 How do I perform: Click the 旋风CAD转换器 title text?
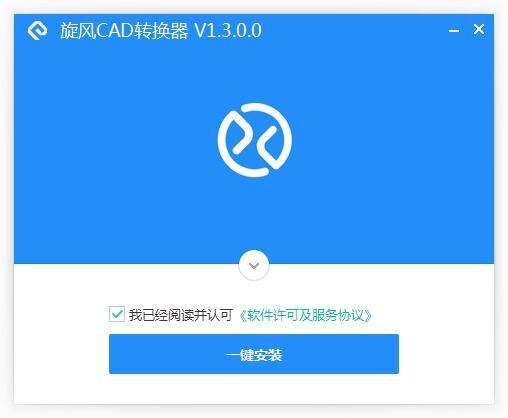[124, 31]
